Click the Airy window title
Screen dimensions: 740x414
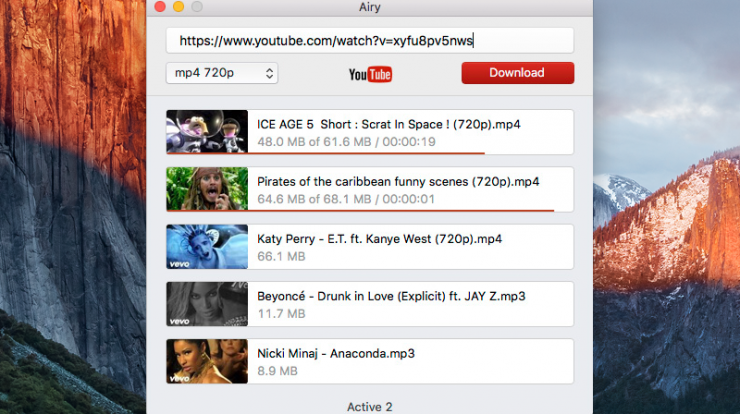click(x=370, y=7)
